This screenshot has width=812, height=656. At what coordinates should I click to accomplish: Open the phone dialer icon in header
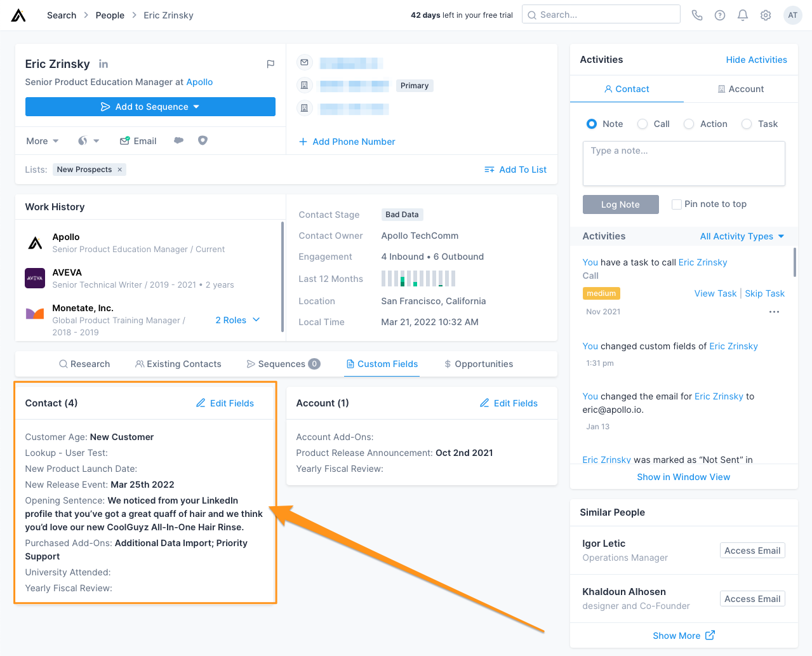point(697,15)
